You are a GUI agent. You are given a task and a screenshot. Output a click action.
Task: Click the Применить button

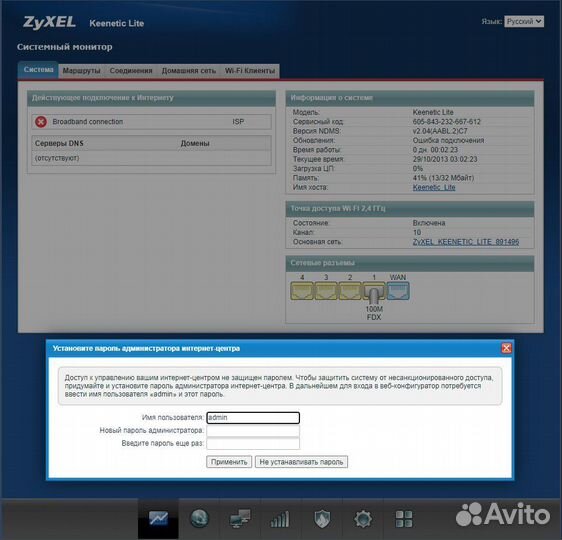pos(229,462)
